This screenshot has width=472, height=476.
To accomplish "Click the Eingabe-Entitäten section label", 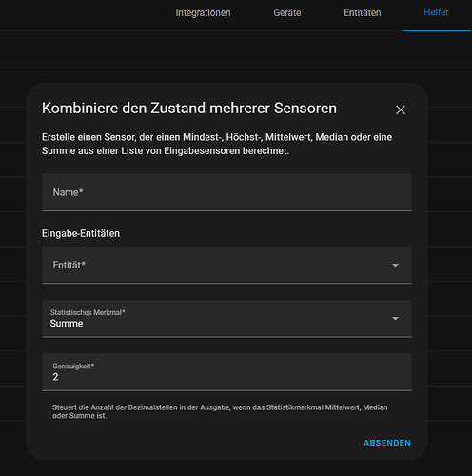I will (x=81, y=233).
